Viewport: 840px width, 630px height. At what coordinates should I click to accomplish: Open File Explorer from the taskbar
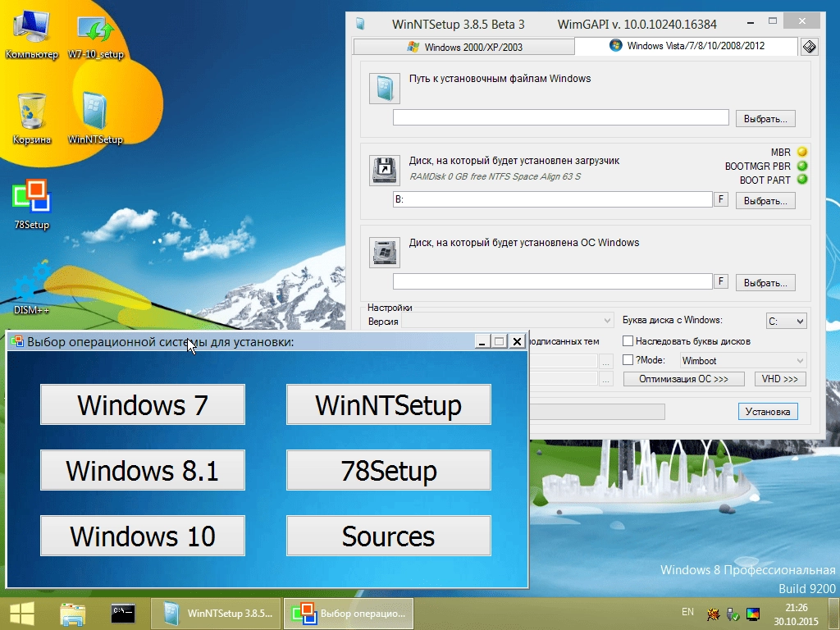coord(73,614)
